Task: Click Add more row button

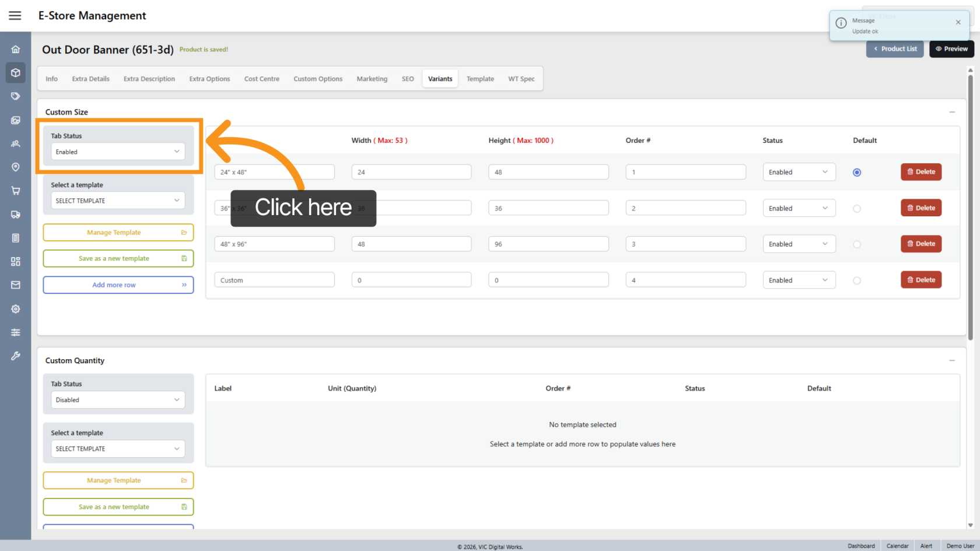Action: [118, 285]
